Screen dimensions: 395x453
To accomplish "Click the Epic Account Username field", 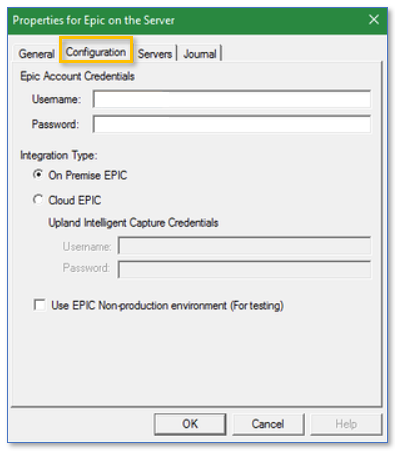I will coord(232,99).
